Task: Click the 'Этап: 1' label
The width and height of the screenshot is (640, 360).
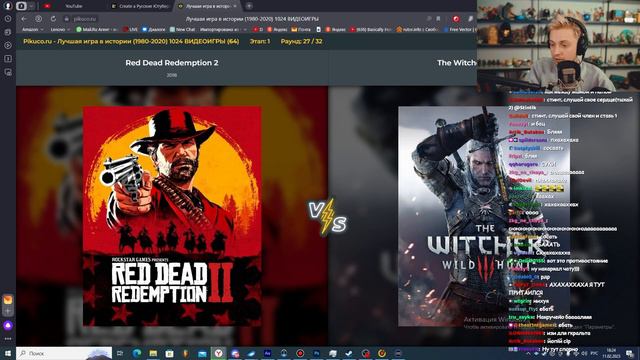Action: click(260, 41)
